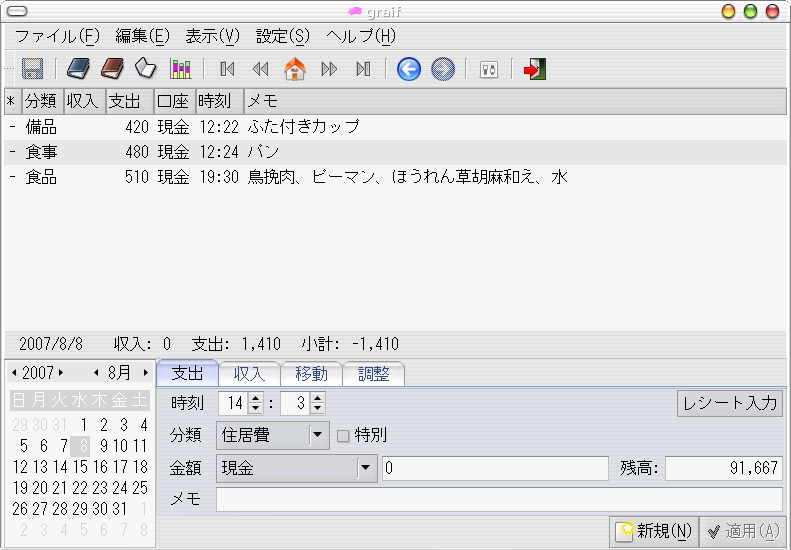Click the レシート入力 button

click(729, 404)
